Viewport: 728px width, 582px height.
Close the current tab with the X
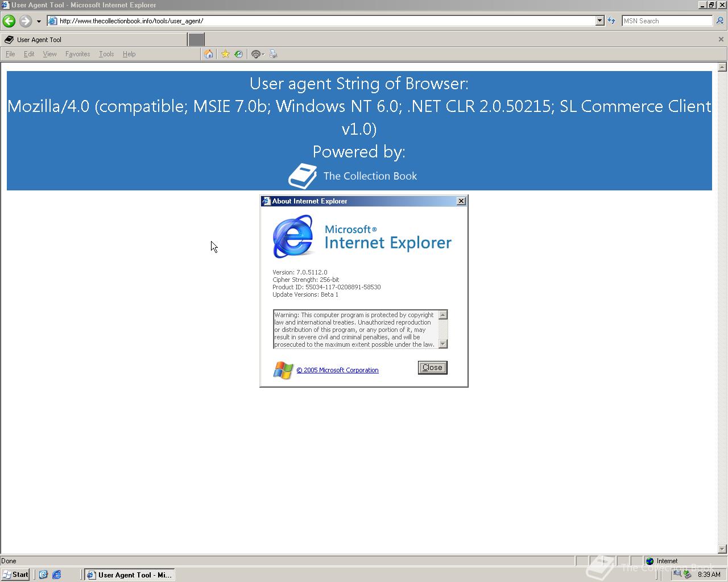point(721,39)
